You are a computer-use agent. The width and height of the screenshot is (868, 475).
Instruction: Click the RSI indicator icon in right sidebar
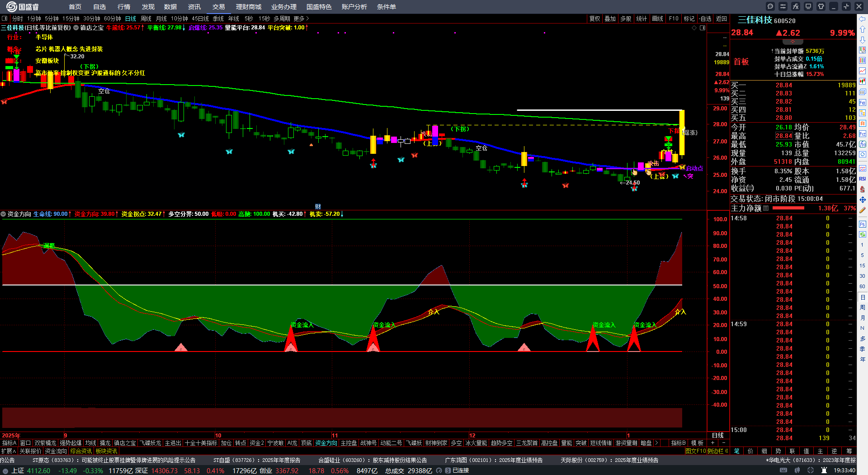coord(862,179)
